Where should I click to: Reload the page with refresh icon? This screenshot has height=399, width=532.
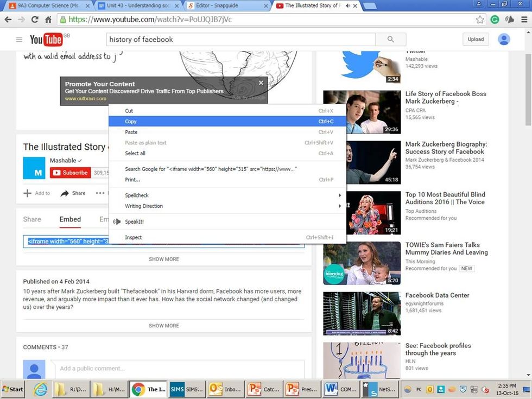35,20
